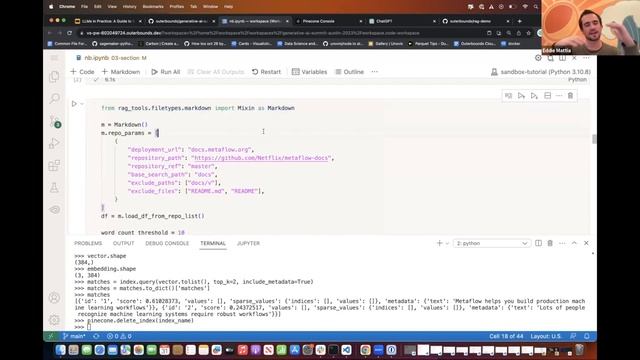Open the Apple menu
640x360 pixels.
(51, 7)
